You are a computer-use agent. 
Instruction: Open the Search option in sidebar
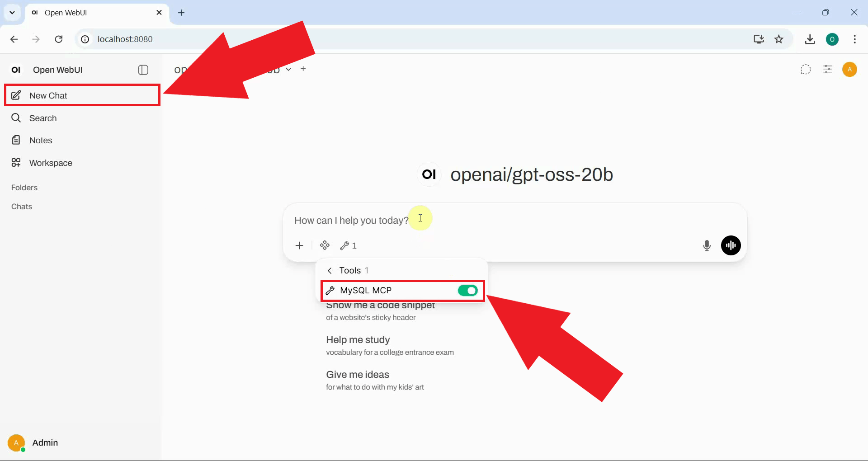coord(82,118)
